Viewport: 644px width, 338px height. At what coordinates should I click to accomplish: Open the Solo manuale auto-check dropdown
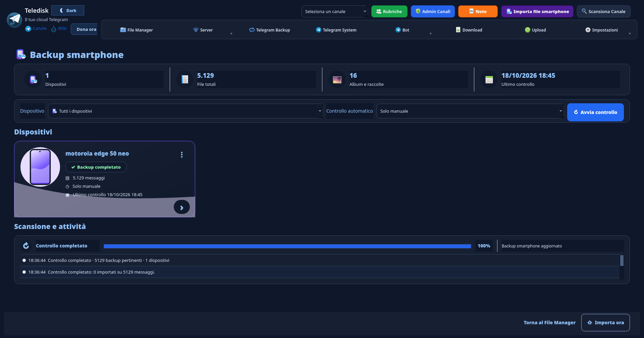470,111
